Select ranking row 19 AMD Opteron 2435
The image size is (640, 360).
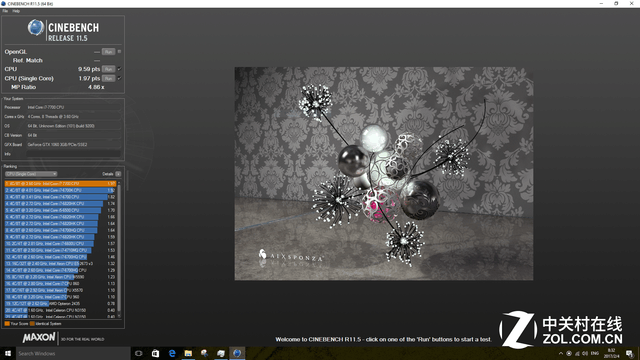point(60,304)
